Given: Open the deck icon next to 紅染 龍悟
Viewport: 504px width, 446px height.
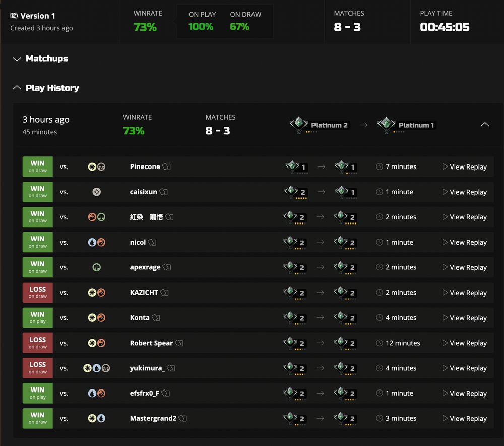Looking at the screenshot, I should point(169,217).
